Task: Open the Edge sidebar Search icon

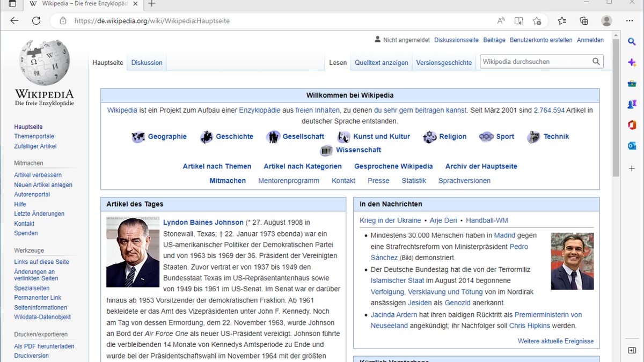Action: [632, 42]
